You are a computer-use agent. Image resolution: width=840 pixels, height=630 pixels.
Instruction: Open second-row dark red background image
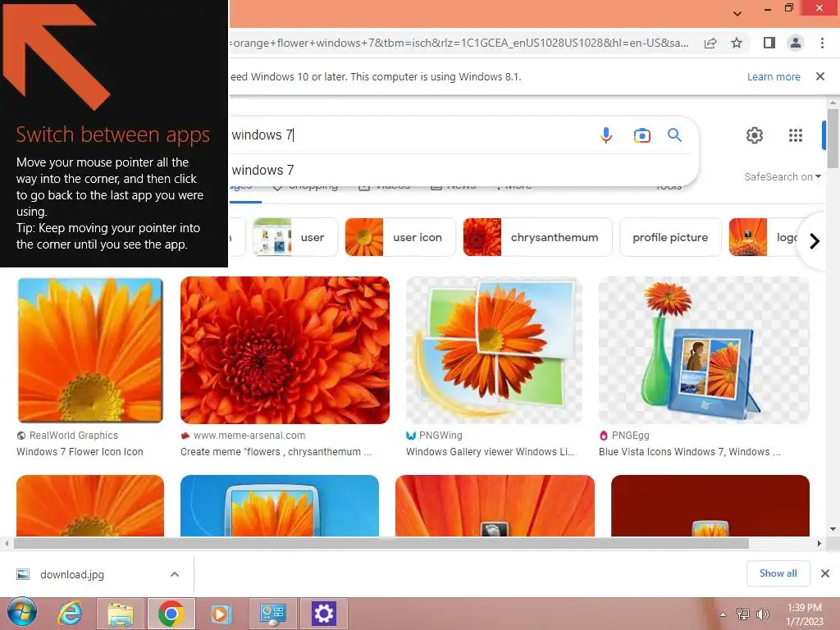(710, 505)
